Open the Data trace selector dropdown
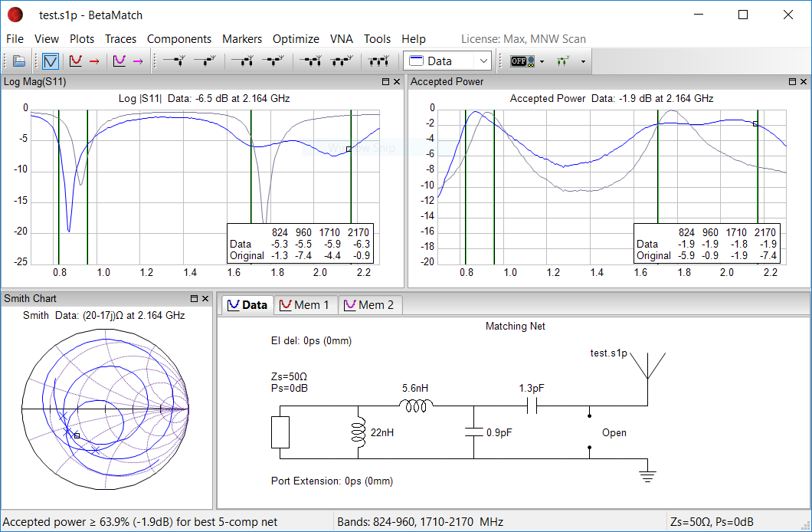Viewport: 812px width, 532px height. (447, 61)
